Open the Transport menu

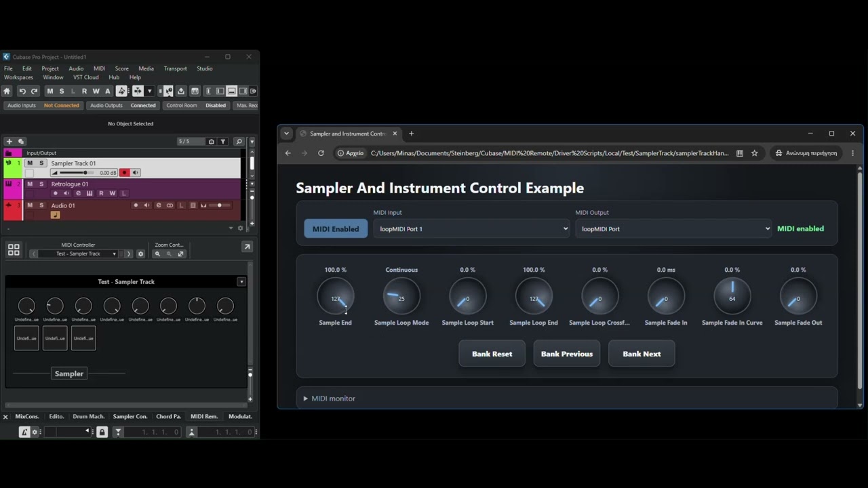pyautogui.click(x=175, y=68)
